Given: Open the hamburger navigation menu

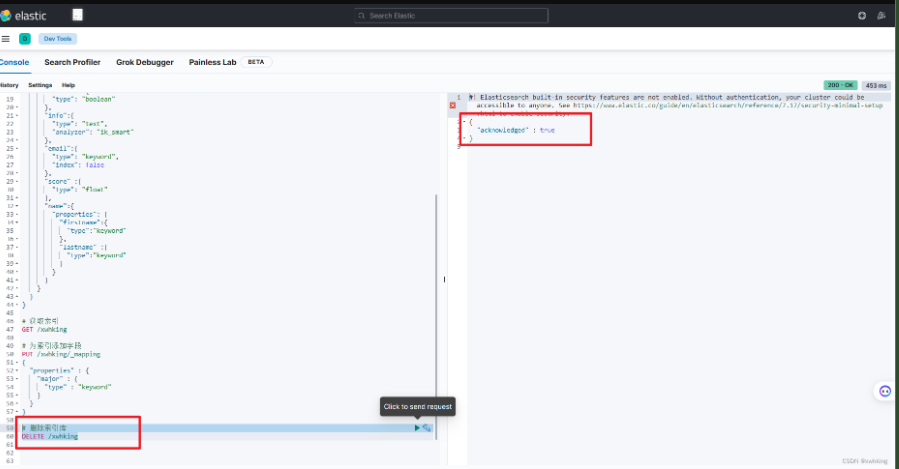Looking at the screenshot, I should 6,38.
